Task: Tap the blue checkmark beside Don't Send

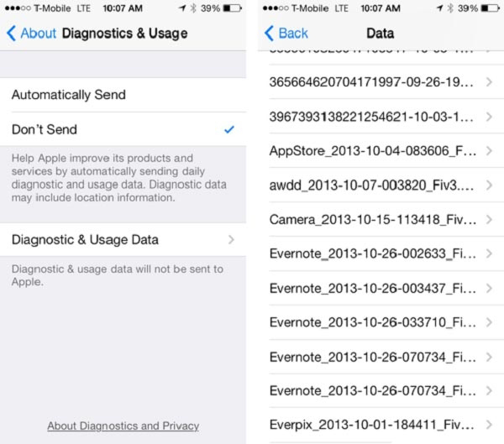Action: 229,129
